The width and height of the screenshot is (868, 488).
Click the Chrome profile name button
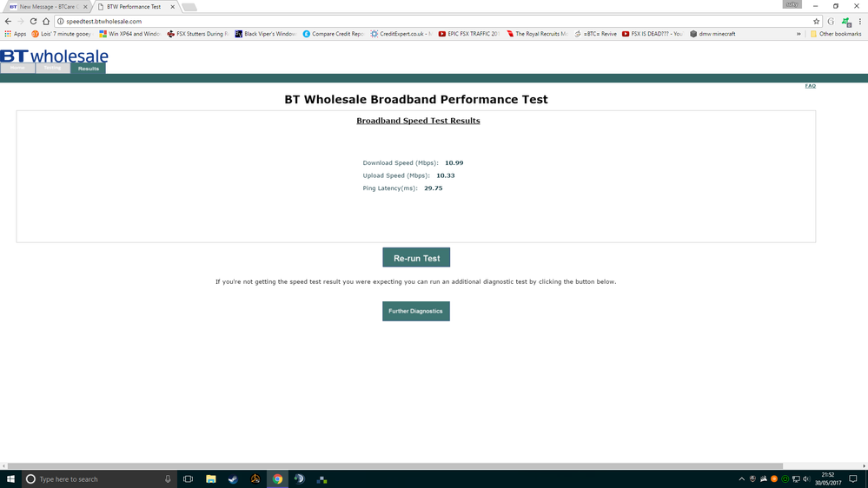pyautogui.click(x=792, y=4)
